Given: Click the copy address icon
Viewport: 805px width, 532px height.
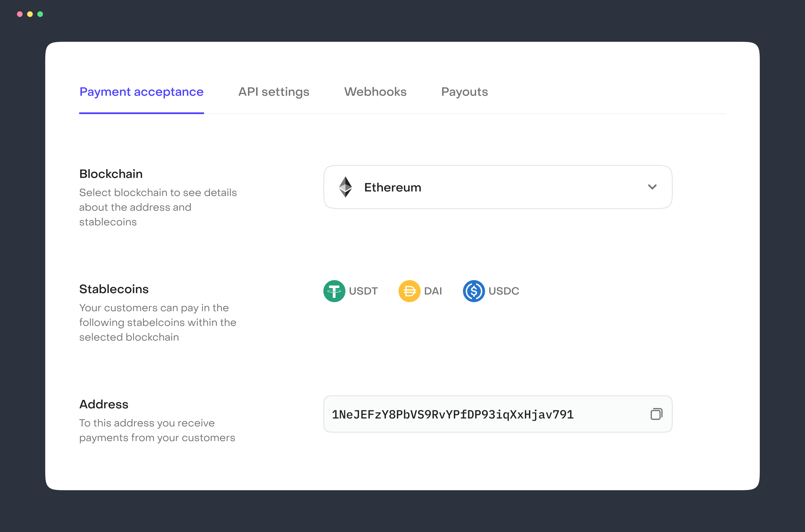Looking at the screenshot, I should 656,414.
